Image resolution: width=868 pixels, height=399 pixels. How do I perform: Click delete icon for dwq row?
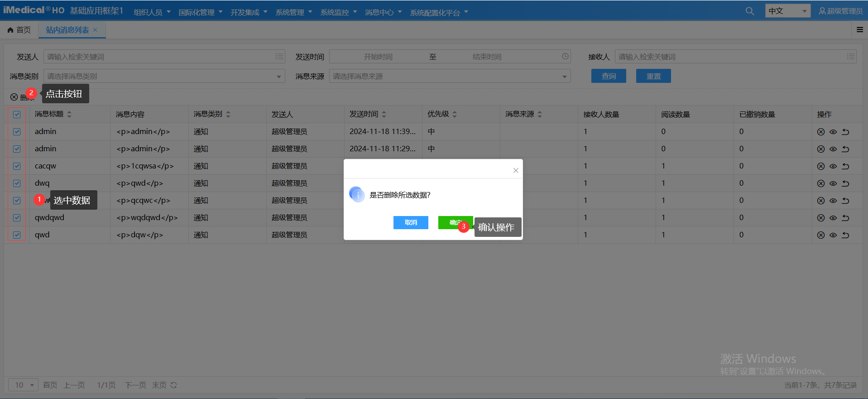coord(821,183)
